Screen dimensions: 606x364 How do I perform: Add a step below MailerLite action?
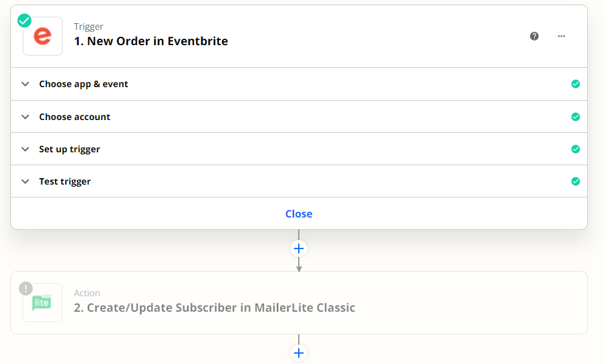299,353
